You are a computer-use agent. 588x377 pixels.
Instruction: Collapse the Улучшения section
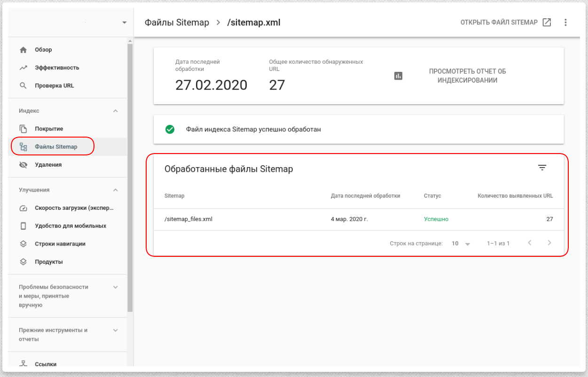116,190
